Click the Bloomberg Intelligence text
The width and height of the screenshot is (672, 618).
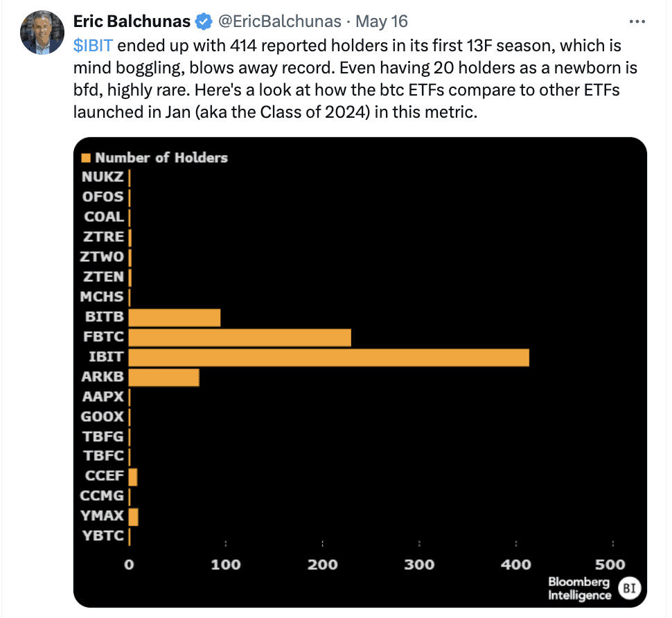pyautogui.click(x=579, y=588)
